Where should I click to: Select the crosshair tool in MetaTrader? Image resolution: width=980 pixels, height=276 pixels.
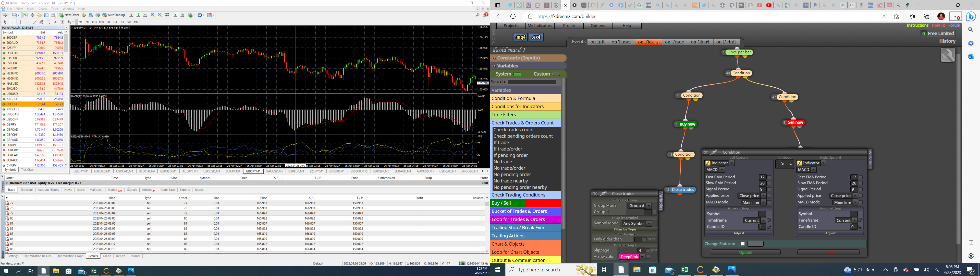(12, 22)
